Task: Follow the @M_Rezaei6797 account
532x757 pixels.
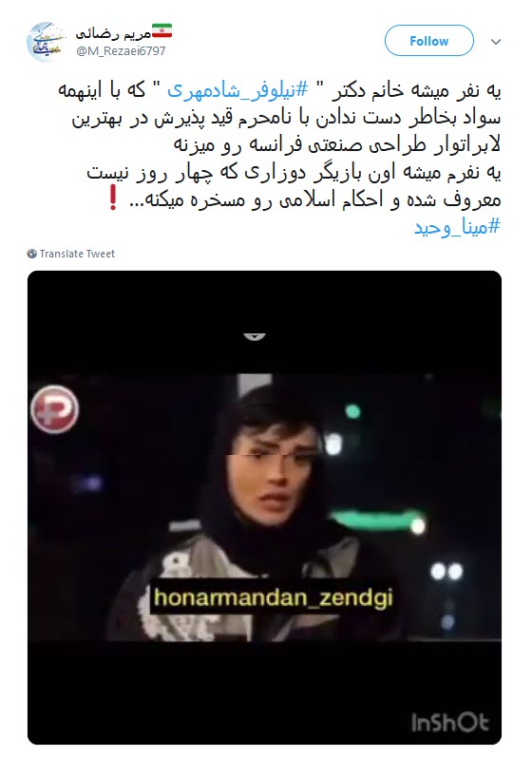Action: pos(428,41)
